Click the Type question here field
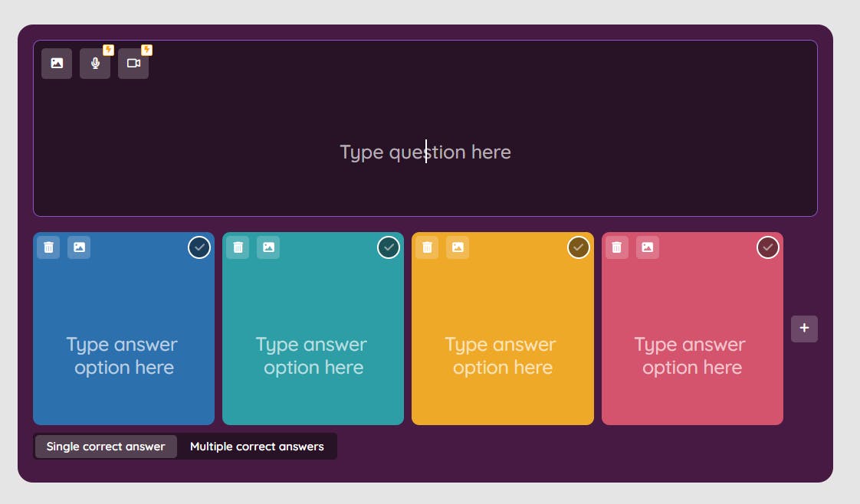 425,152
